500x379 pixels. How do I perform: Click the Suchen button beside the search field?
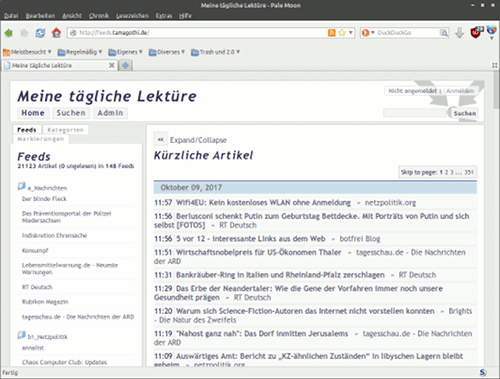click(465, 113)
